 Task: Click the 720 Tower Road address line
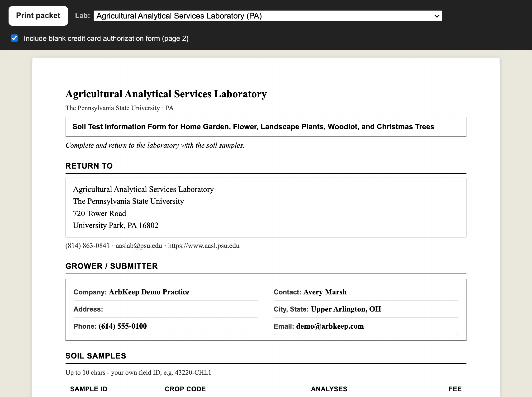(100, 213)
